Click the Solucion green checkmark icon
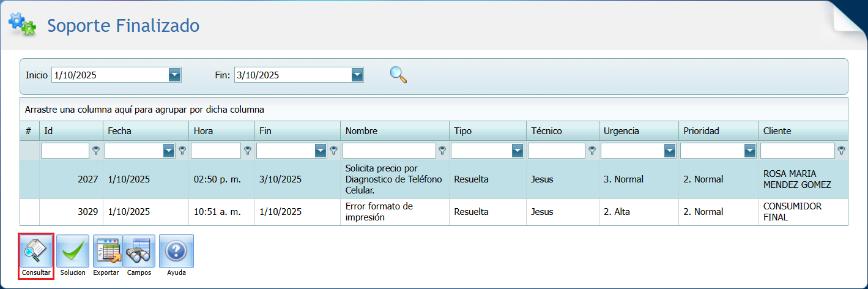 (73, 251)
